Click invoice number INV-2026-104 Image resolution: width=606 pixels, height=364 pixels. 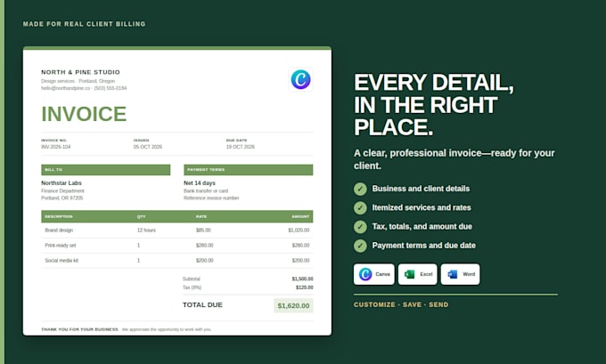point(56,147)
